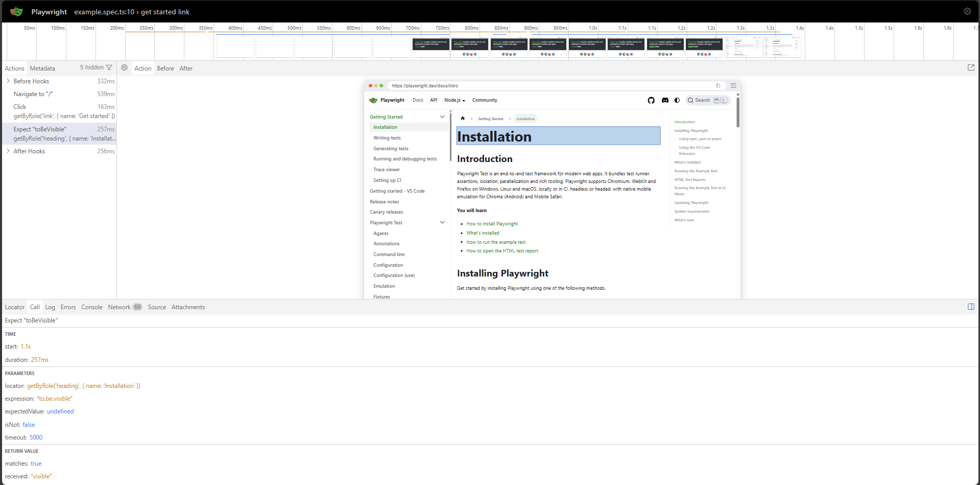Collapse the Getting Started sidebar section
980x485 pixels.
pos(442,117)
